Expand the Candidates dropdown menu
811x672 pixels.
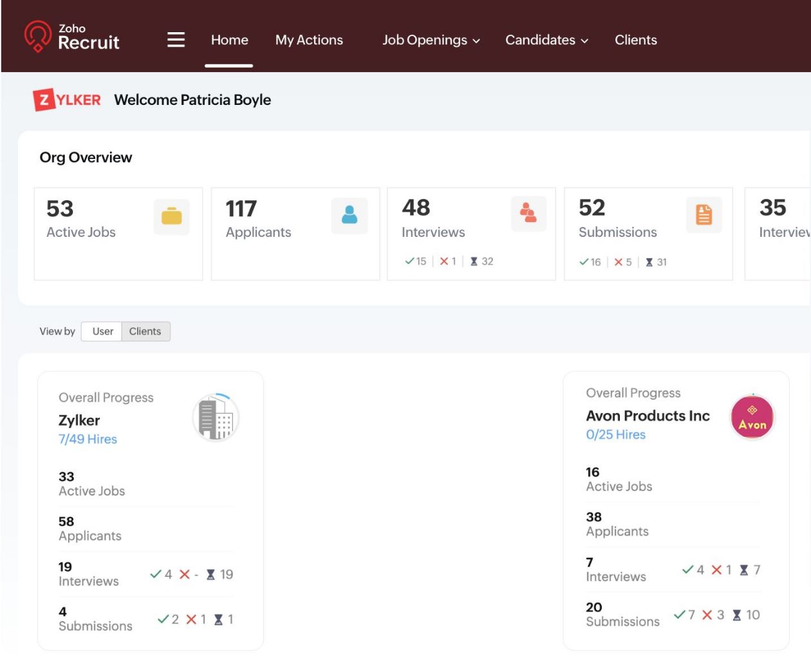pyautogui.click(x=546, y=40)
